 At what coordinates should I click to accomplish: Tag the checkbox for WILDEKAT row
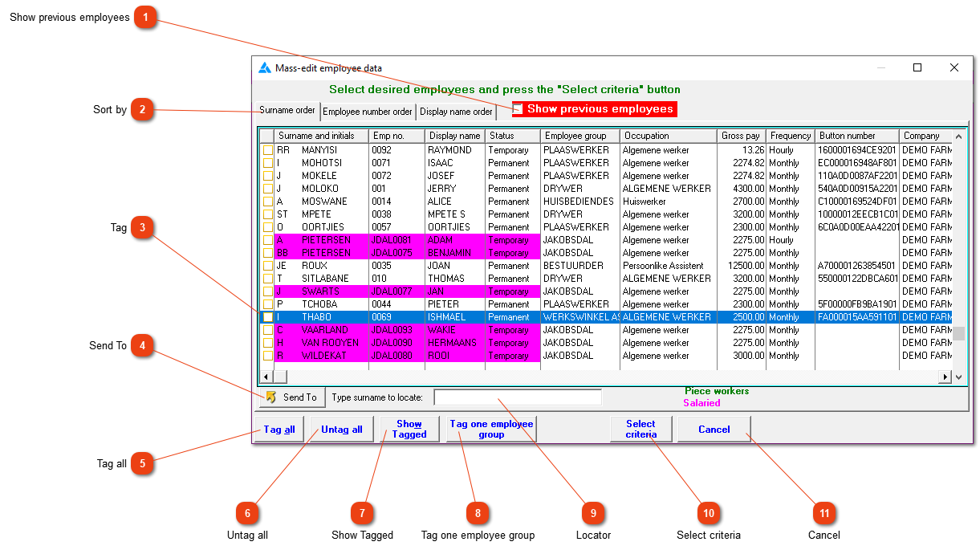tap(267, 356)
